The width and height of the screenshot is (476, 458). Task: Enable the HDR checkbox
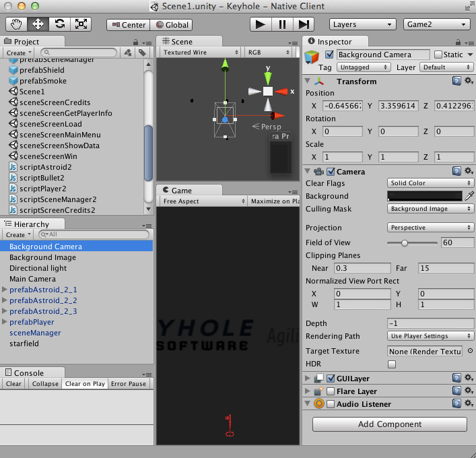coord(392,364)
